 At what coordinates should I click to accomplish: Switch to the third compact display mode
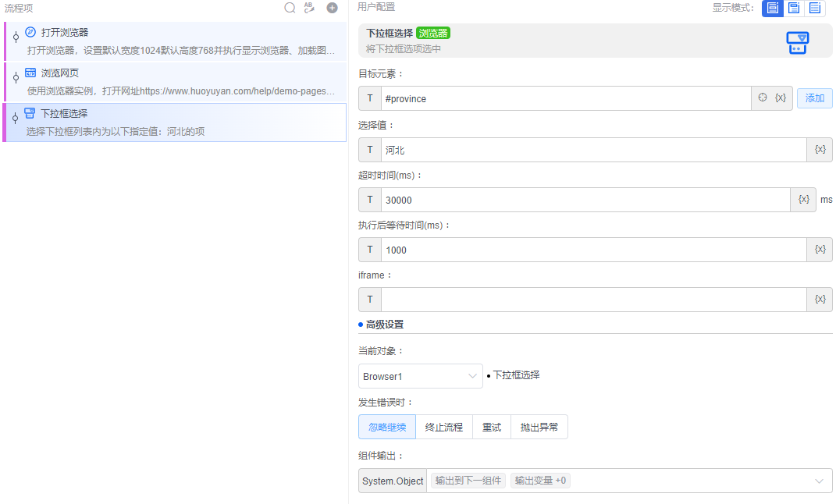click(x=813, y=9)
